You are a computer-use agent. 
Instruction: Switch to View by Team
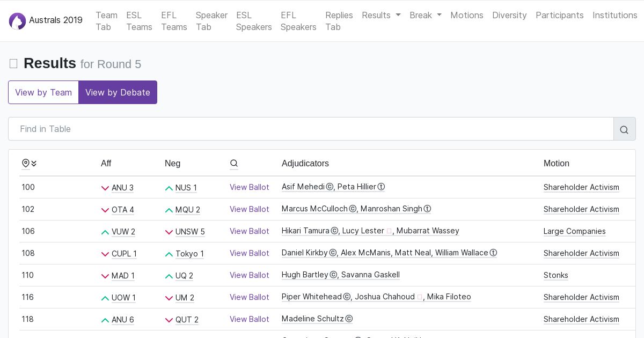tap(43, 92)
